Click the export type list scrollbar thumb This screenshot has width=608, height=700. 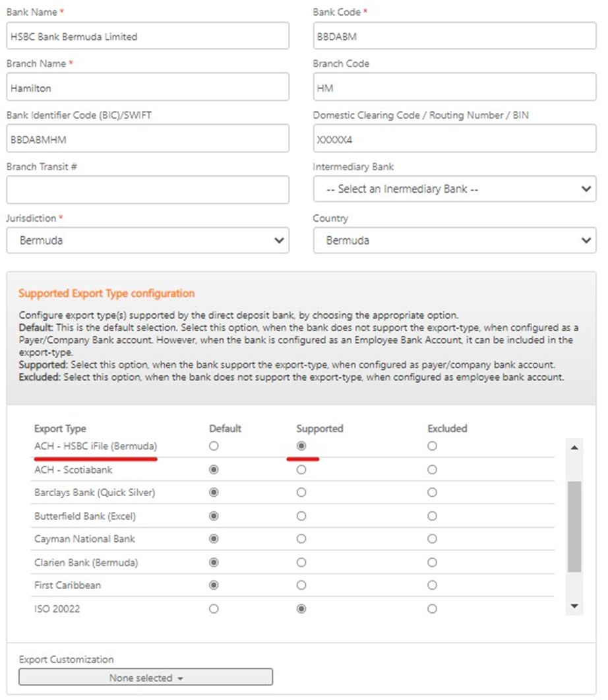tap(574, 526)
